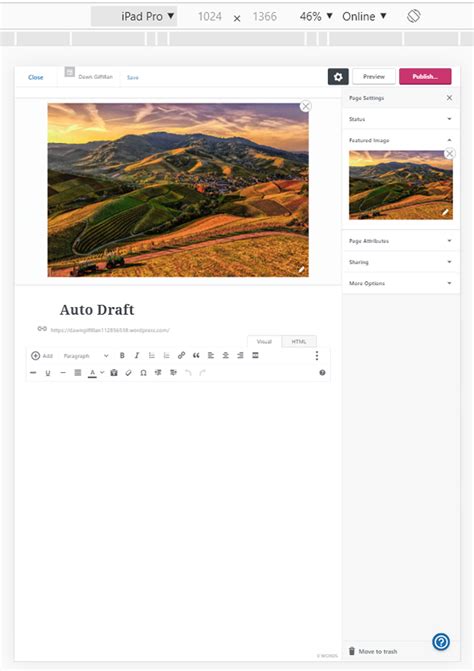Decrease indent of paragraph
The height and width of the screenshot is (671, 474).
click(x=158, y=373)
